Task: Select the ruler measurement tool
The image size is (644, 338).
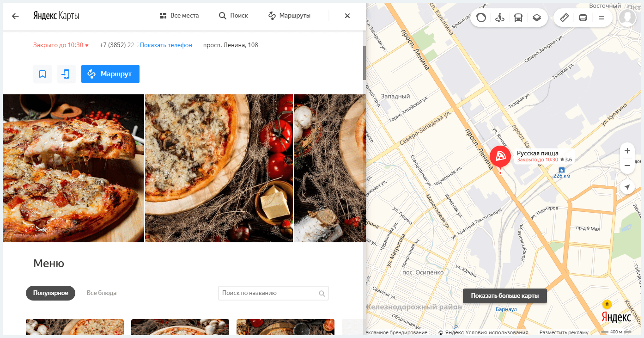Action: click(564, 18)
